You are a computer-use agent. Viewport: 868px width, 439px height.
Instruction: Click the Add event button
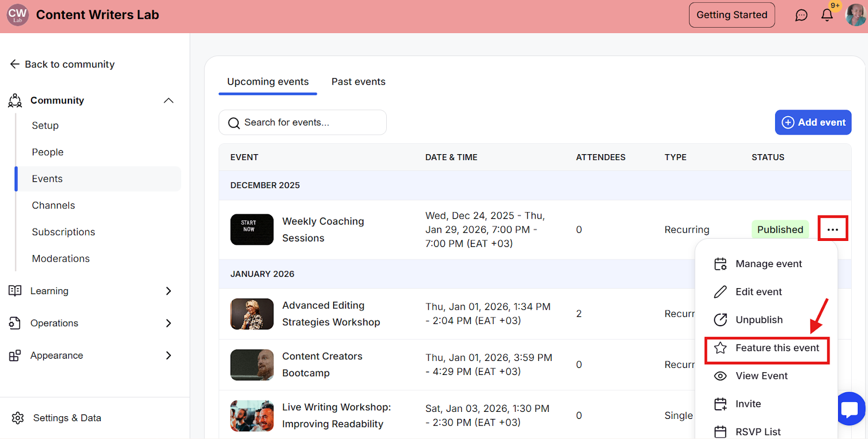[813, 123]
